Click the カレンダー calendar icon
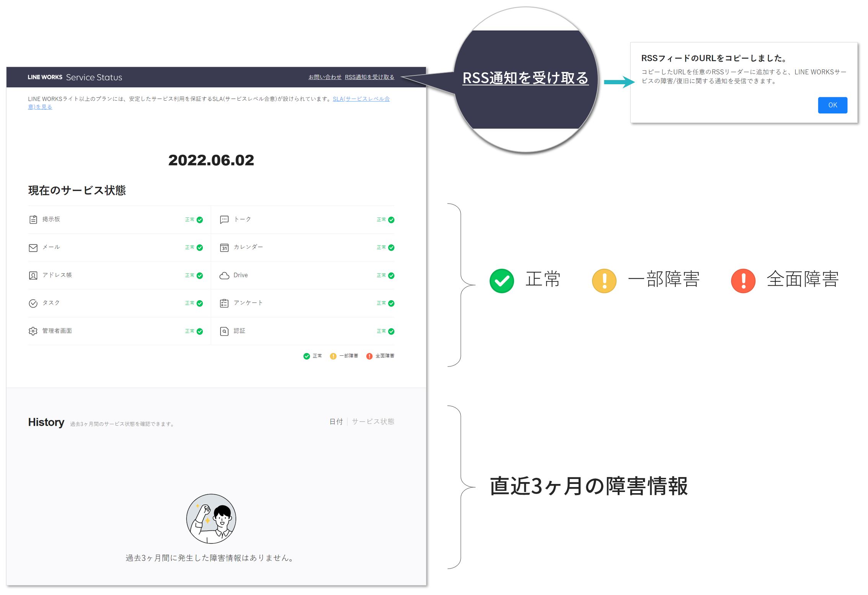 click(224, 248)
